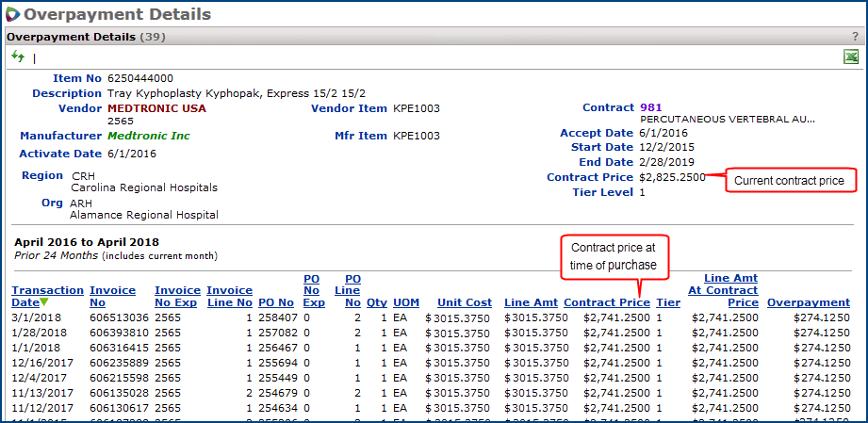Click the green sort arrow under Transaction Date
868x423 pixels.
coord(43,302)
